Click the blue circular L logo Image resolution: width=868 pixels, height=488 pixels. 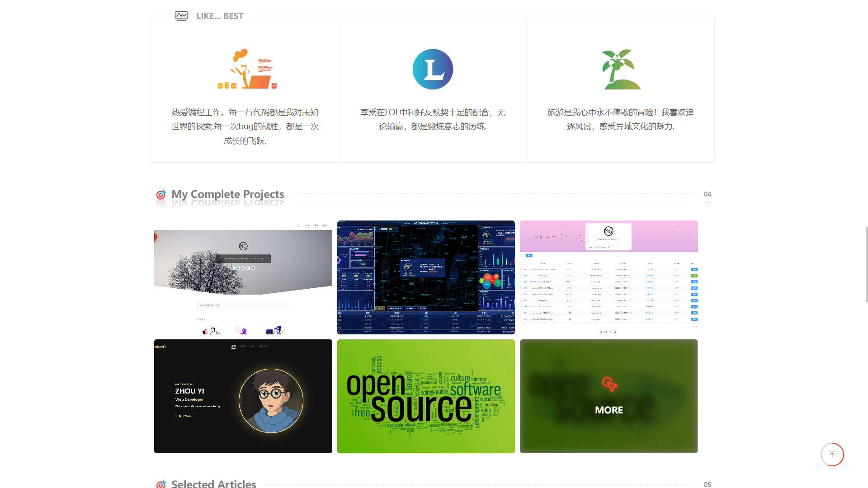click(x=433, y=69)
